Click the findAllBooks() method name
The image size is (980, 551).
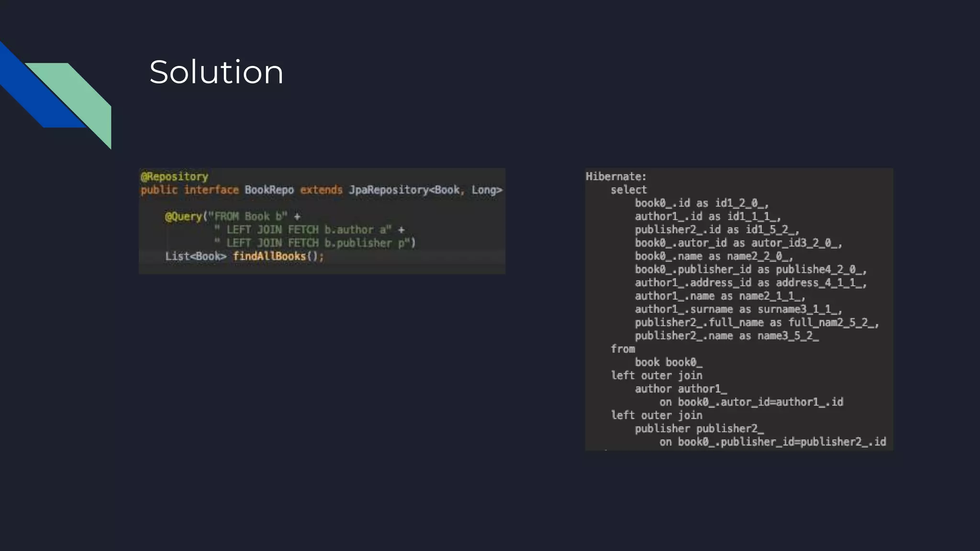tap(269, 256)
